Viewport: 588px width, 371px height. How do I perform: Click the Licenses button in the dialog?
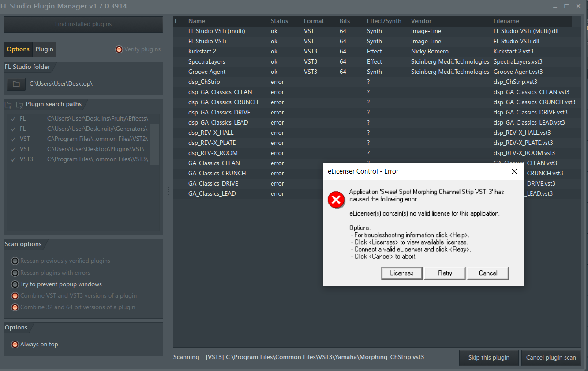tap(402, 273)
